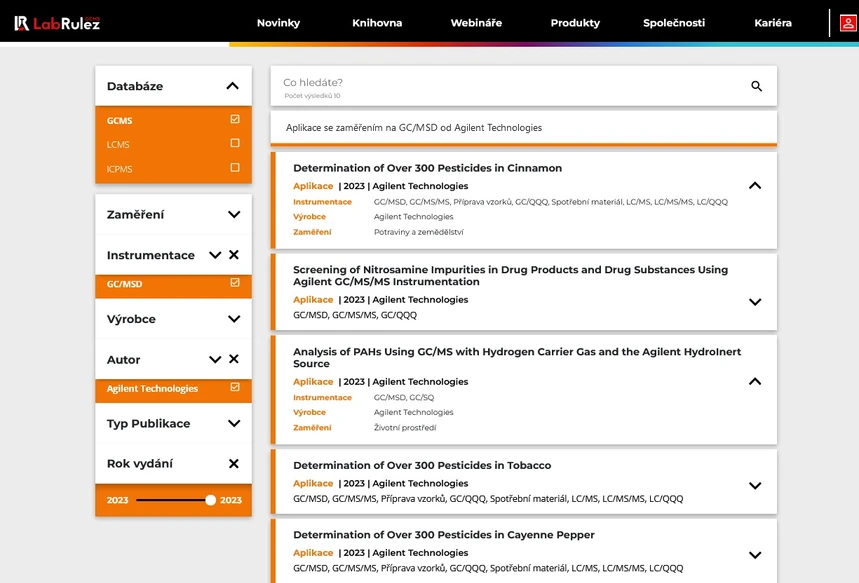The image size is (859, 583).
Task: Collapse the Databáze filter section
Action: 233,86
